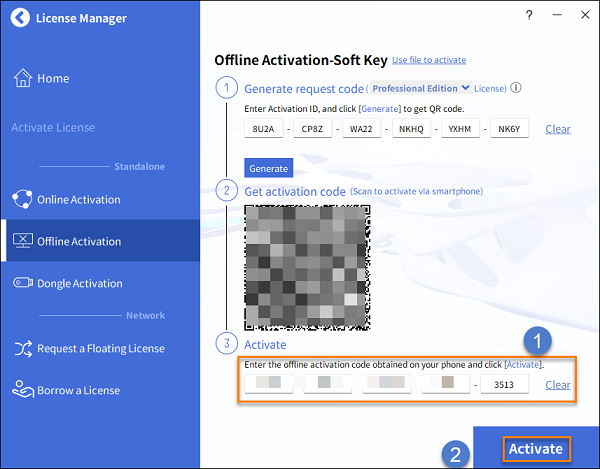Screen dimensions: 600x469
Task: Switch to Online Activation page
Action: pyautogui.click(x=78, y=199)
